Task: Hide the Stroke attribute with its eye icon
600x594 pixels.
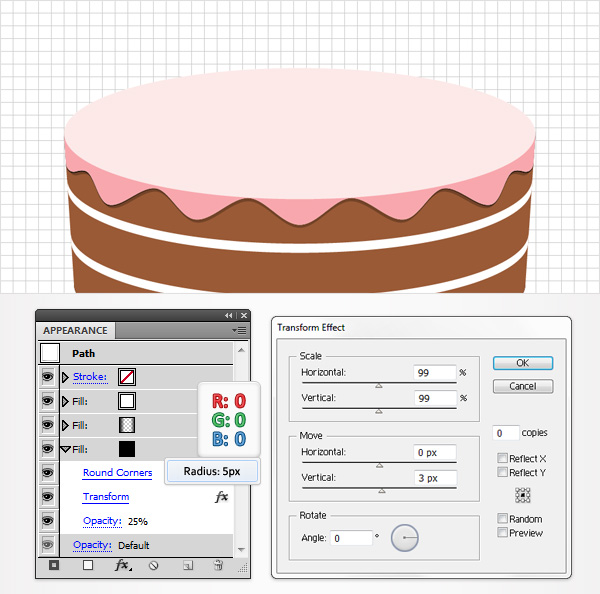Action: 47,377
